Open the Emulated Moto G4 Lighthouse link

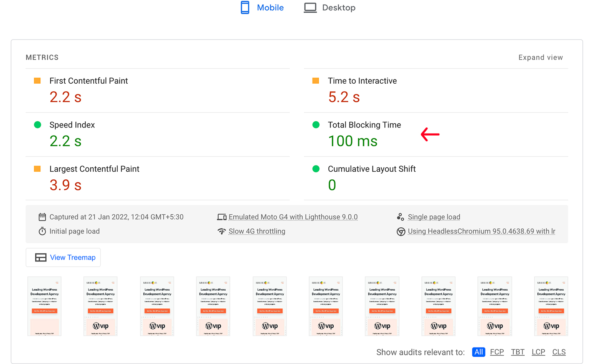[x=293, y=217]
